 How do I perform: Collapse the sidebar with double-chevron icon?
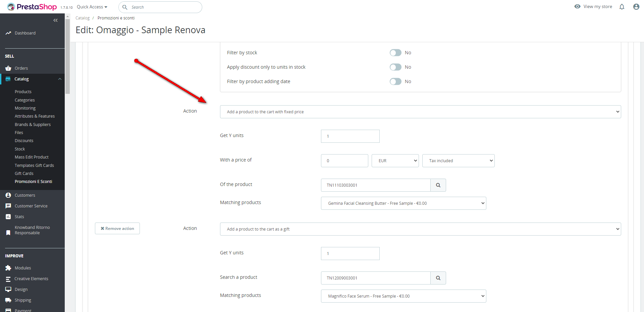55,20
